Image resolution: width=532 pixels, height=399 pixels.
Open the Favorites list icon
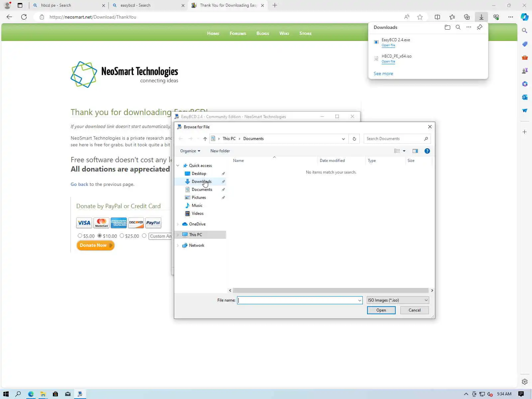pos(452,17)
